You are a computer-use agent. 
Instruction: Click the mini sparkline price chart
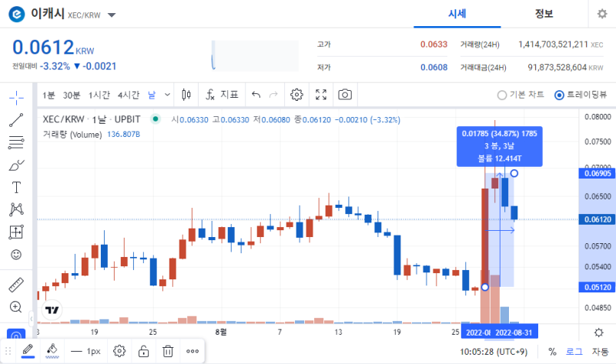click(255, 55)
